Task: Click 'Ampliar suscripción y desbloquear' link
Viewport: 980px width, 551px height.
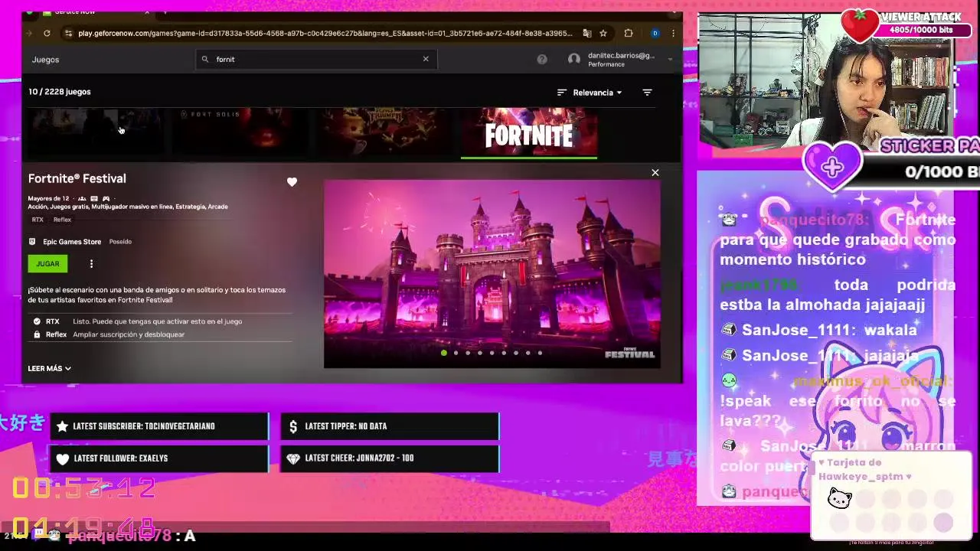Action: point(129,334)
